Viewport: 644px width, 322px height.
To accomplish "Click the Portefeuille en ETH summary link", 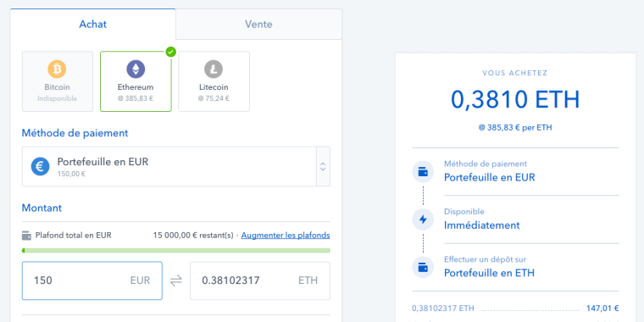I will (489, 273).
